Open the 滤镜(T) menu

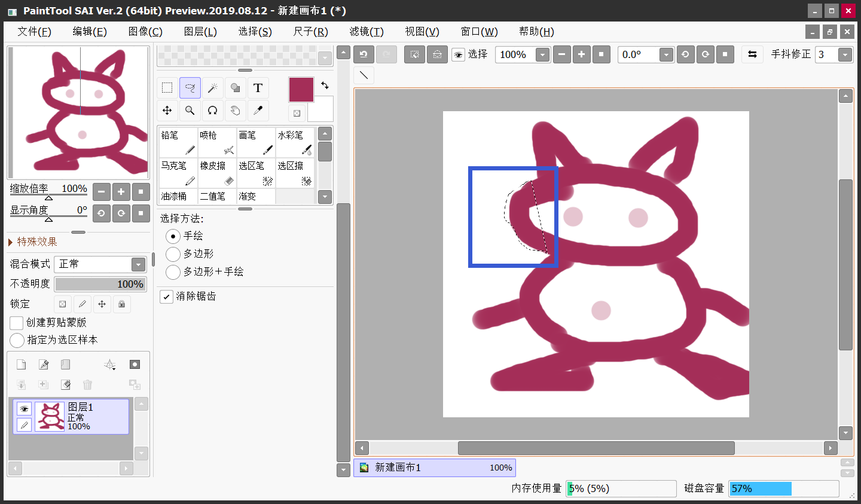[367, 32]
